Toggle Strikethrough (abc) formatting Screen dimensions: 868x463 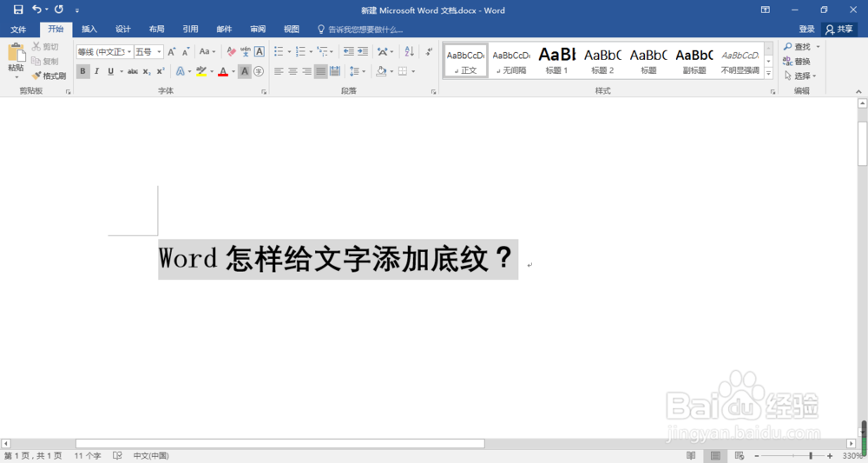[x=133, y=71]
